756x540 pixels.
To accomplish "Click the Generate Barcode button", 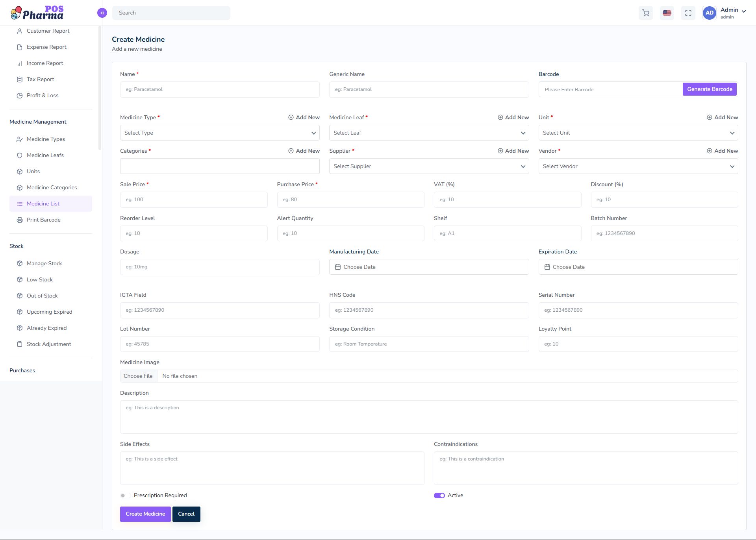I will pyautogui.click(x=710, y=89).
